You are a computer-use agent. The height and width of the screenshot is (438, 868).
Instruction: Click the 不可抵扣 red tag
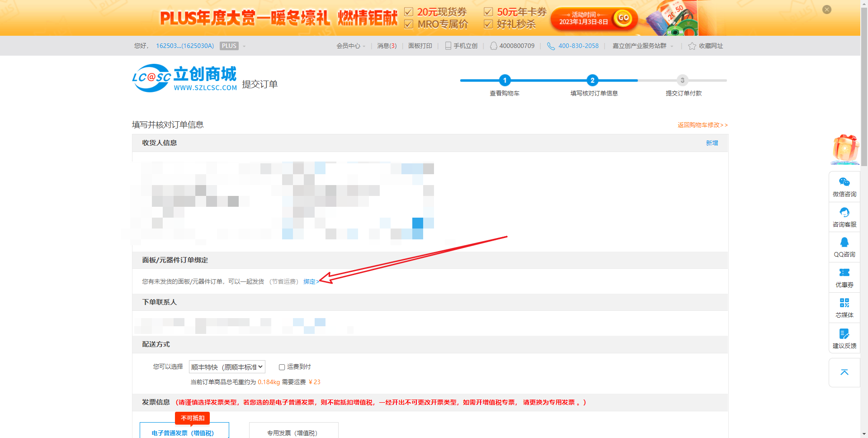pos(193,418)
